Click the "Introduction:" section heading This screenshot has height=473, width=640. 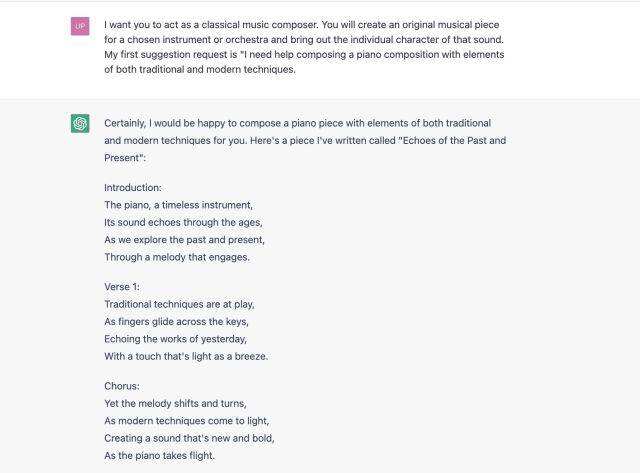point(133,187)
